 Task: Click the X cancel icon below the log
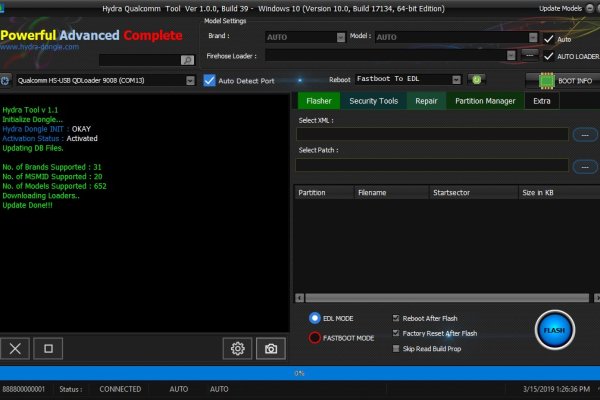15,348
